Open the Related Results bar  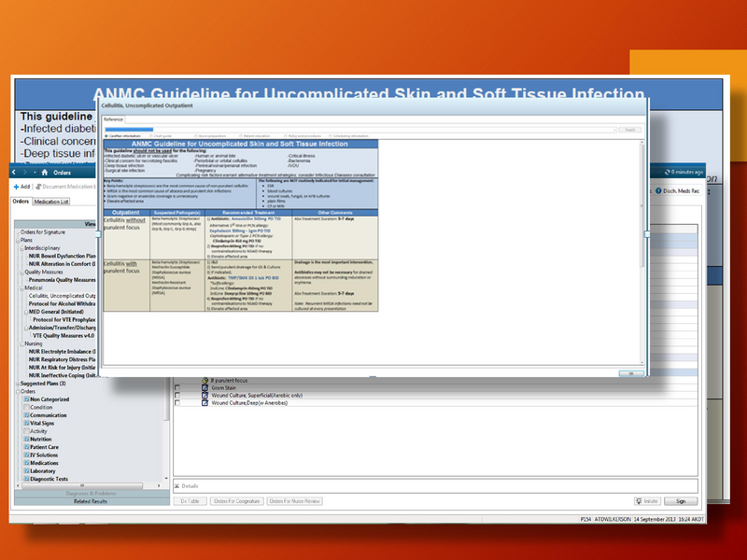[92, 501]
